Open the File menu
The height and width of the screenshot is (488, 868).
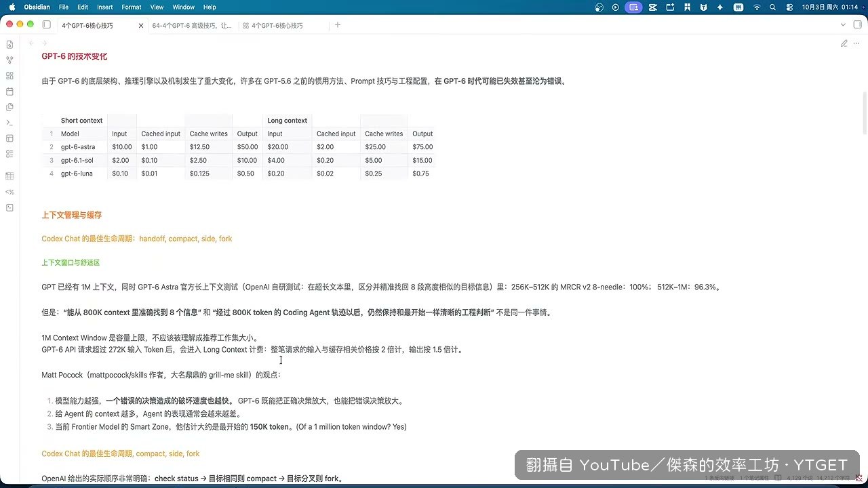coord(64,7)
